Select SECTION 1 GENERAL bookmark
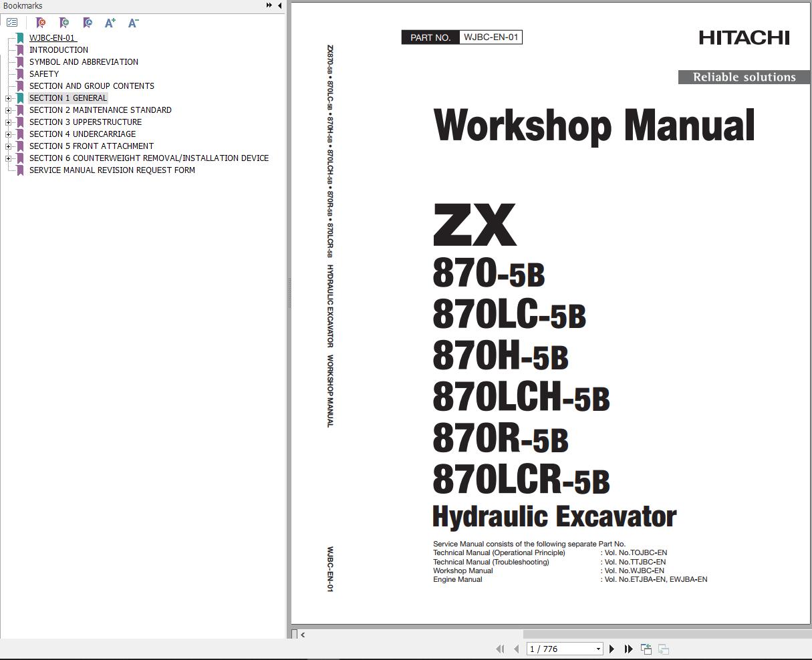The height and width of the screenshot is (660, 812). 68,98
